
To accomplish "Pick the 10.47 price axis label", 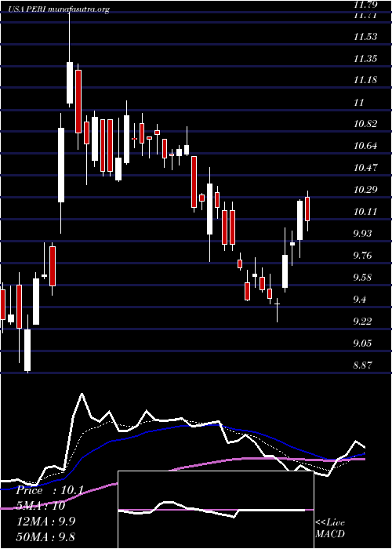I will click(365, 168).
